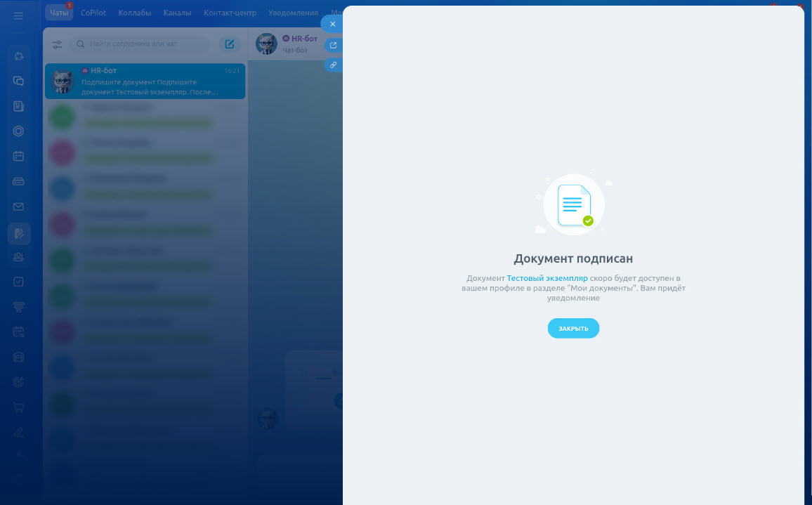
Task: Open the Каналы tab
Action: click(178, 13)
